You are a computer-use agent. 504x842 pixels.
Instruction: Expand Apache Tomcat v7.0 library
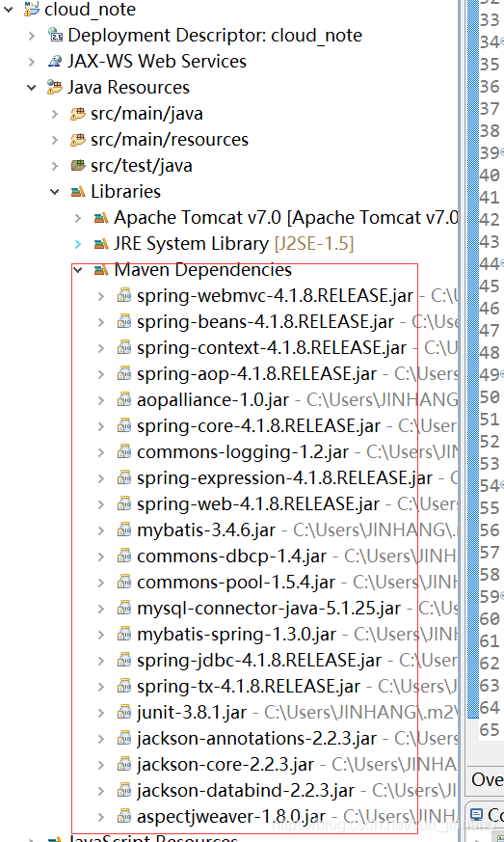78,217
